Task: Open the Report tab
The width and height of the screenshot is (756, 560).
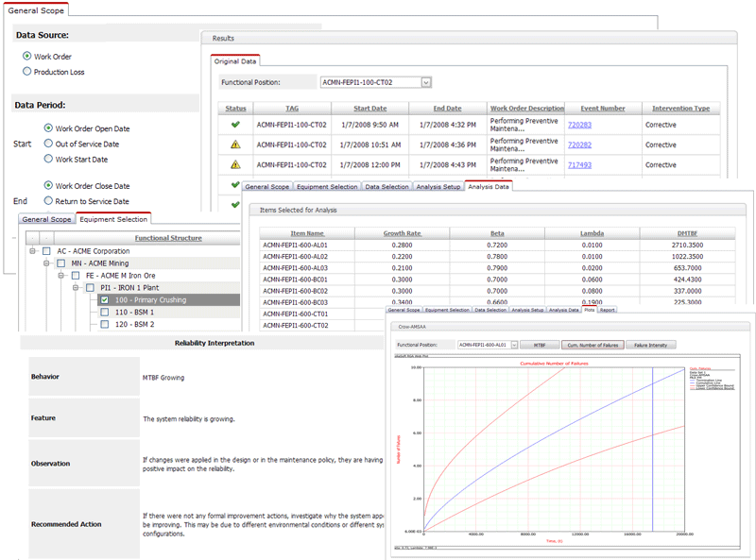Action: (607, 310)
